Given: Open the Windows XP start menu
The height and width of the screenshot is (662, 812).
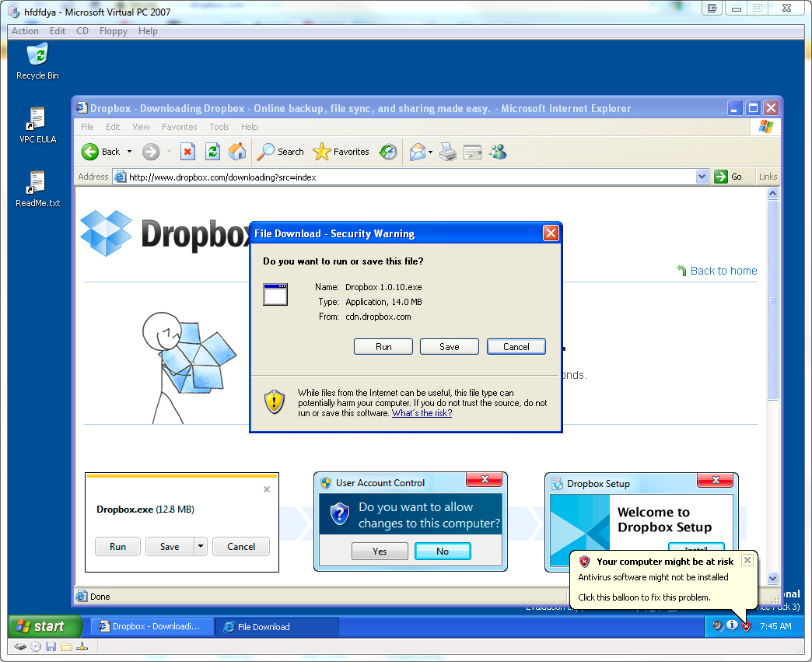Looking at the screenshot, I should [x=45, y=626].
